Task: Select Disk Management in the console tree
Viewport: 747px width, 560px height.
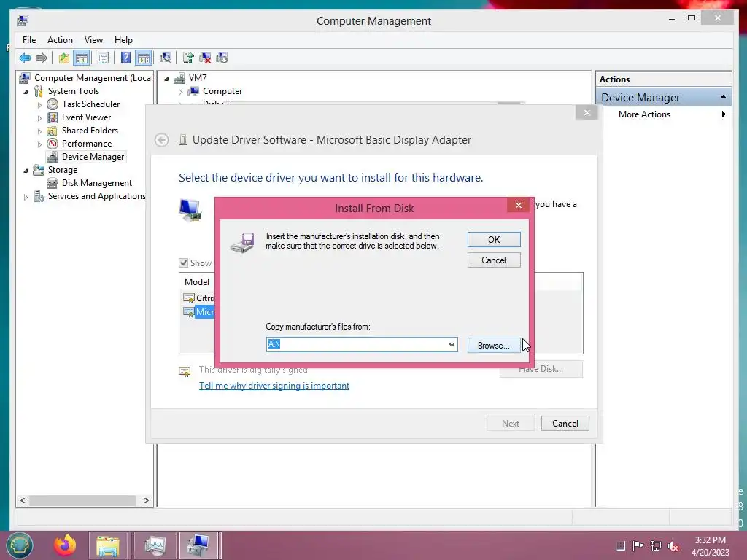Action: (x=97, y=183)
